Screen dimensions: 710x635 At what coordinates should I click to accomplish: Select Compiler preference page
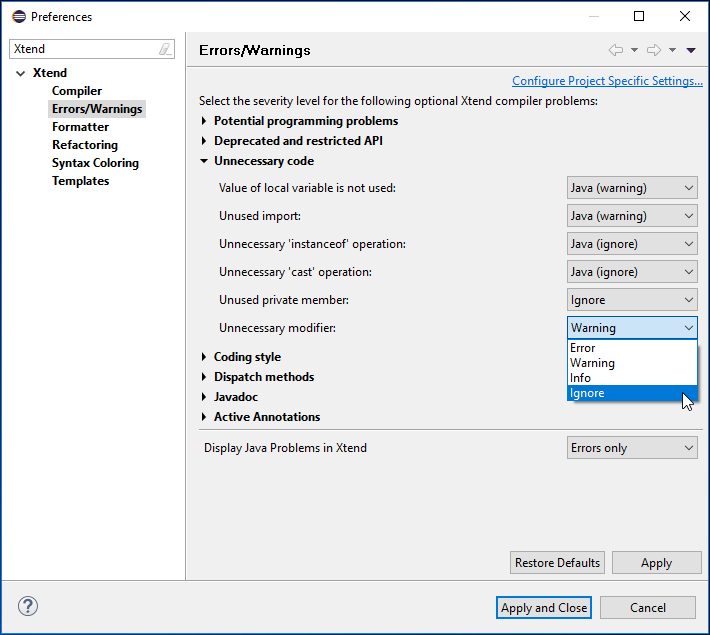pyautogui.click(x=77, y=91)
